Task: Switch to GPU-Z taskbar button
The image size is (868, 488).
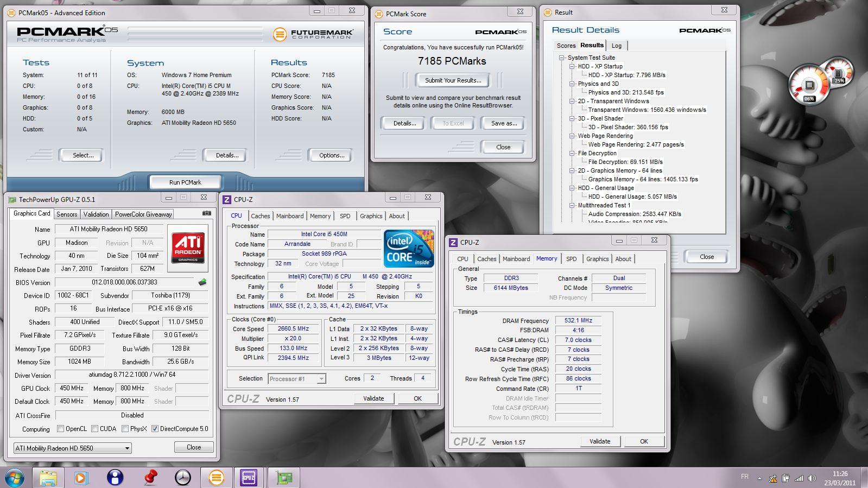Action: point(284,478)
